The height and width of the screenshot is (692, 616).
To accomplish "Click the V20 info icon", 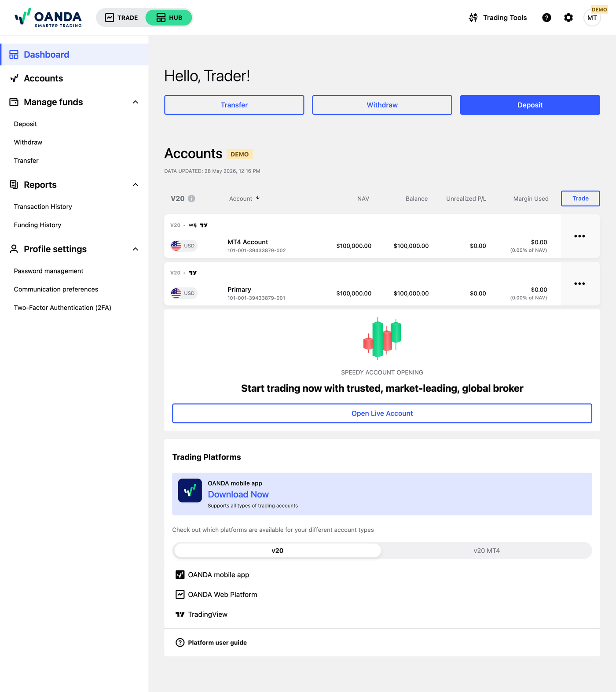I will click(x=191, y=199).
